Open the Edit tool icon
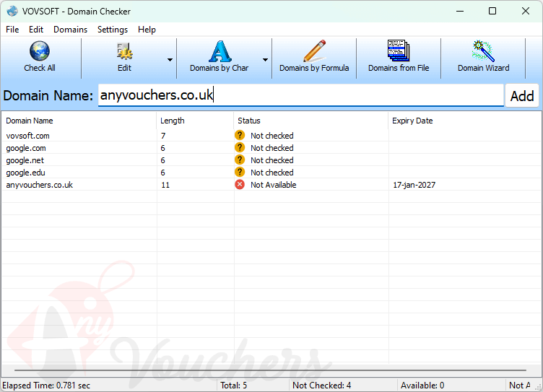 click(x=124, y=51)
